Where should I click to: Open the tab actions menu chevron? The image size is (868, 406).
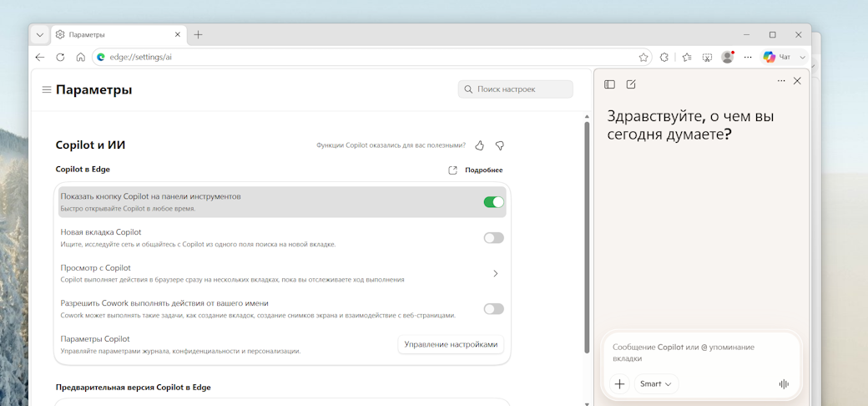[x=40, y=35]
